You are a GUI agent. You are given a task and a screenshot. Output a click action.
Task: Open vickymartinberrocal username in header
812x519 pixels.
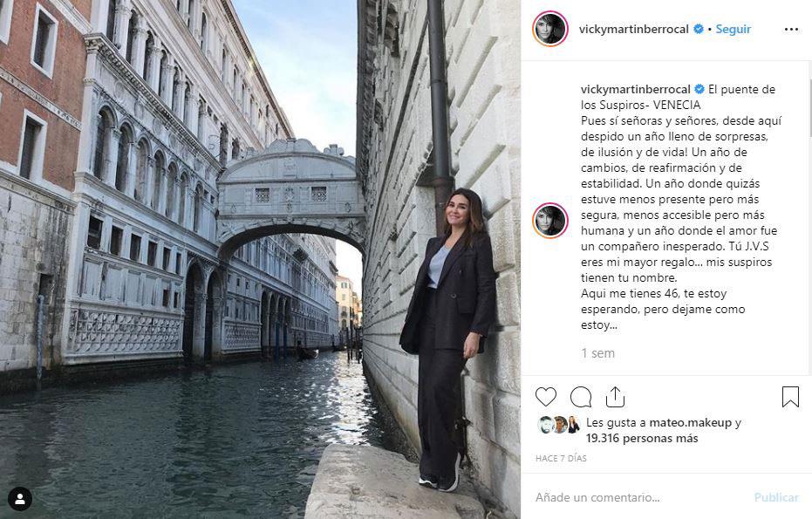(x=633, y=29)
